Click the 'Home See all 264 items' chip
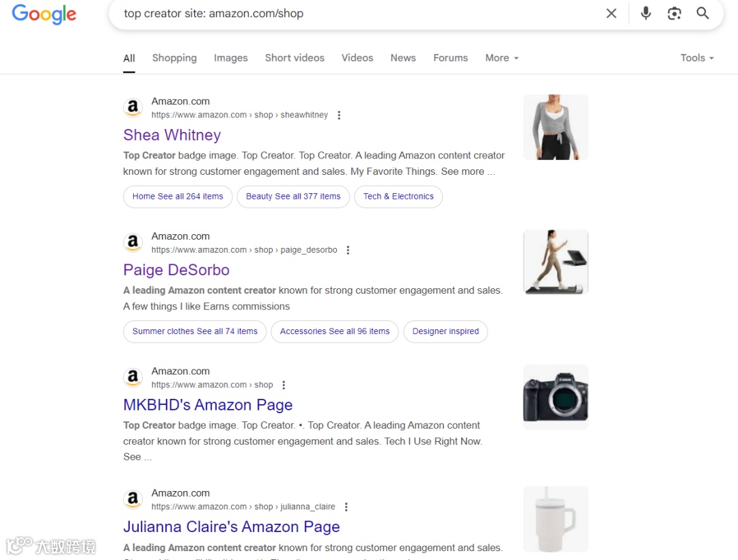Viewport: 738px width, 560px height. coord(178,197)
